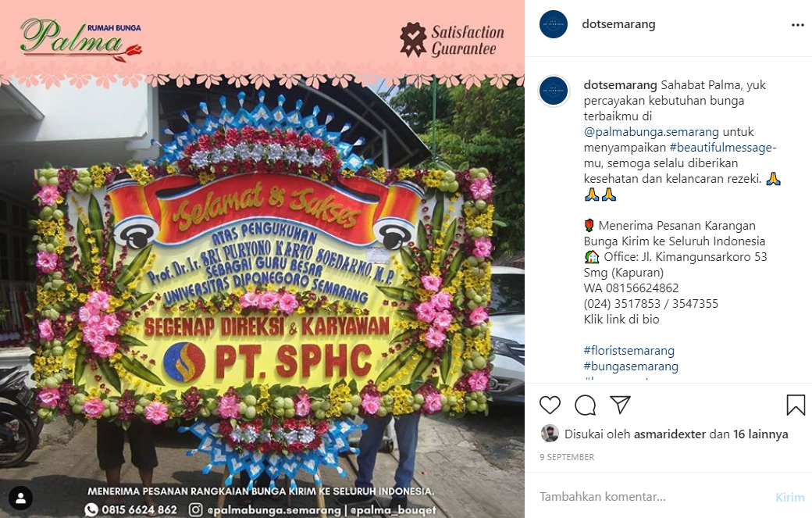Open the #floristsemarang hashtag
The height and width of the screenshot is (518, 812).
(629, 351)
